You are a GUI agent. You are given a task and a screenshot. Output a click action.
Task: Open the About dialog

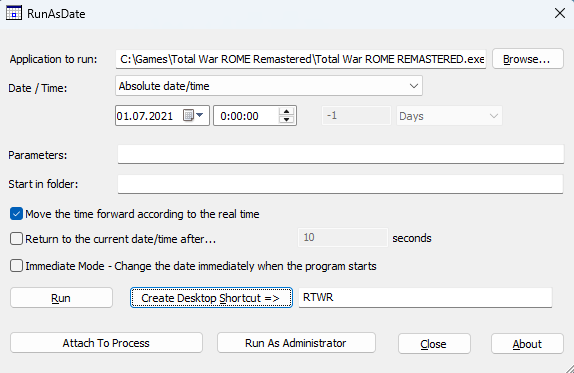(527, 344)
